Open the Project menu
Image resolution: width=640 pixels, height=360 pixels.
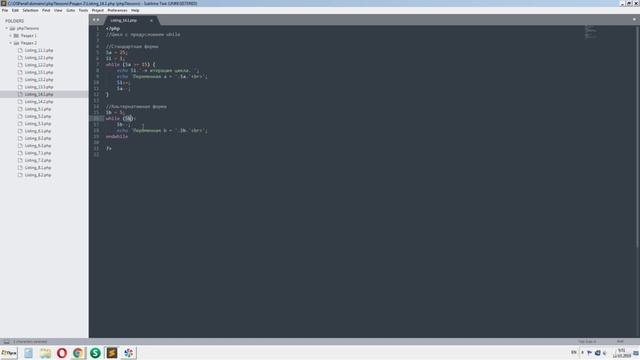pyautogui.click(x=98, y=10)
